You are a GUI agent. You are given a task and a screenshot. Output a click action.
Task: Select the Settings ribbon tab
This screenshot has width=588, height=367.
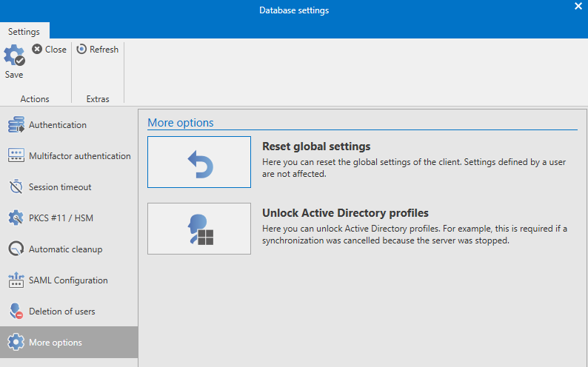pos(24,32)
